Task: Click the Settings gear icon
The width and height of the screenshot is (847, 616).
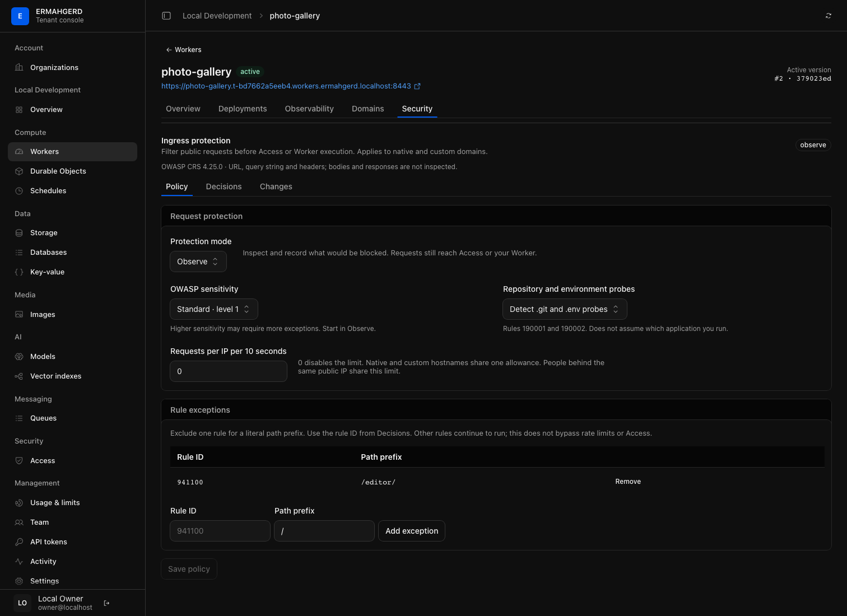Action: click(19, 581)
